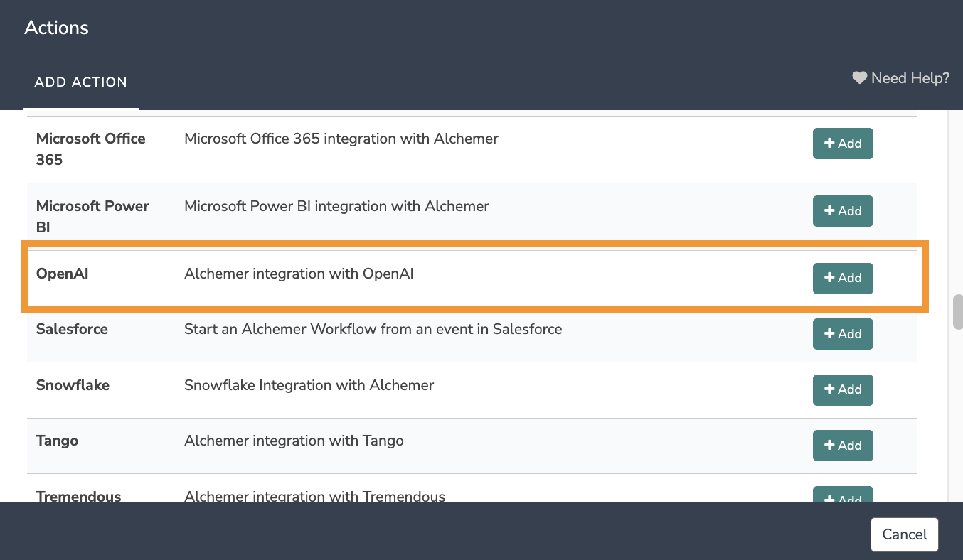Add the Microsoft Power BI integration
The width and height of the screenshot is (963, 560).
(843, 211)
